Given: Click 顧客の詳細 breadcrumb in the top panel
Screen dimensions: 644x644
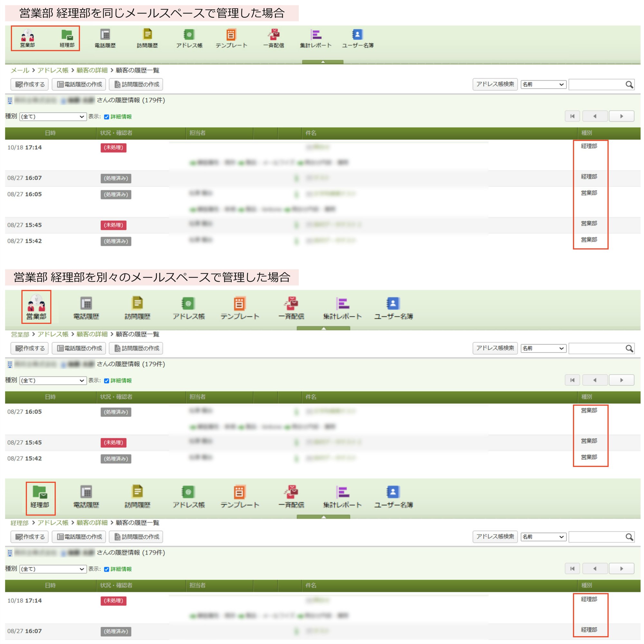Looking at the screenshot, I should [x=92, y=70].
